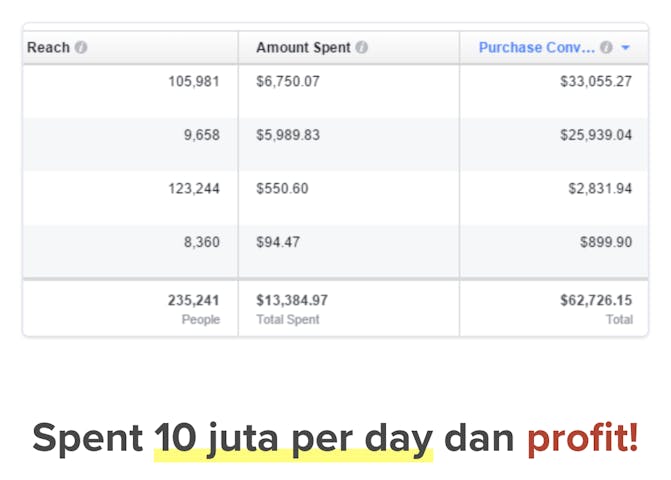Select the $6,750.07 amount spent cell
The height and width of the screenshot is (480, 671).
288,81
